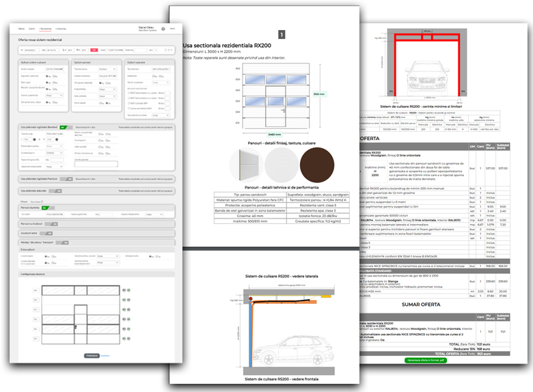533x392 pixels.
Task: Click the '3100 mm' height label
Action: coord(319,94)
